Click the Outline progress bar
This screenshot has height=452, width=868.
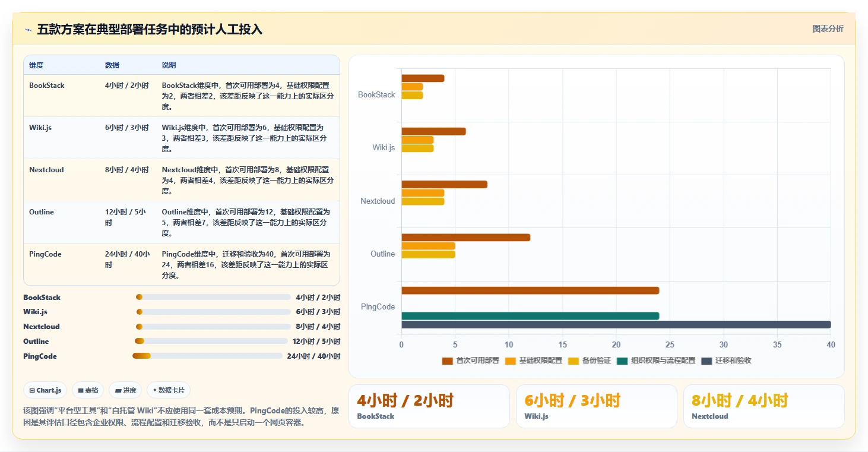tap(211, 341)
